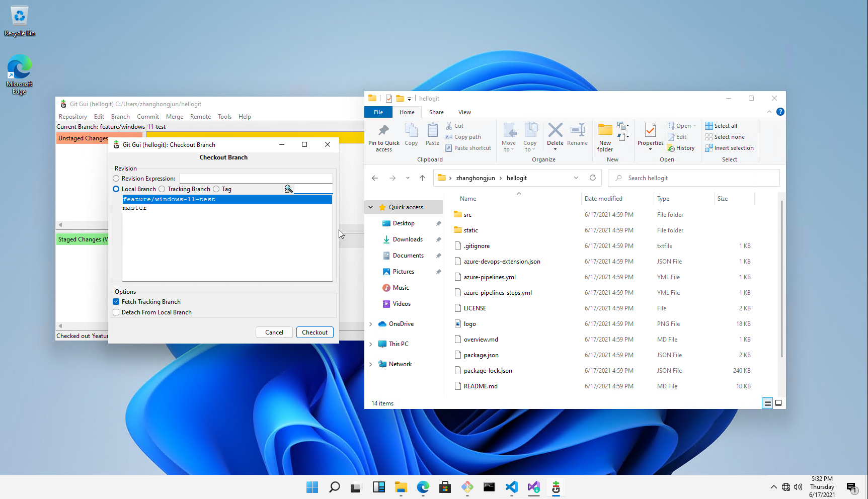Click Explorer file list vertical scrollbar
This screenshot has height=499, width=868.
click(x=782, y=279)
